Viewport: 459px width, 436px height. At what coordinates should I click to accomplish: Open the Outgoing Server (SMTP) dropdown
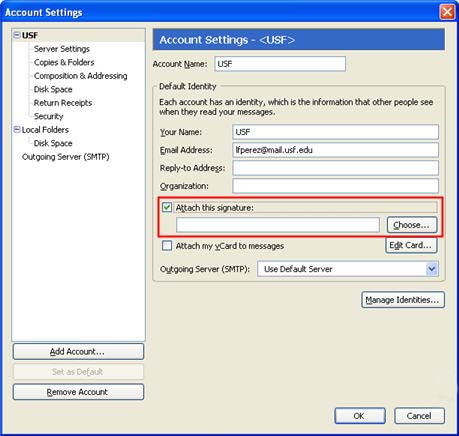click(432, 269)
